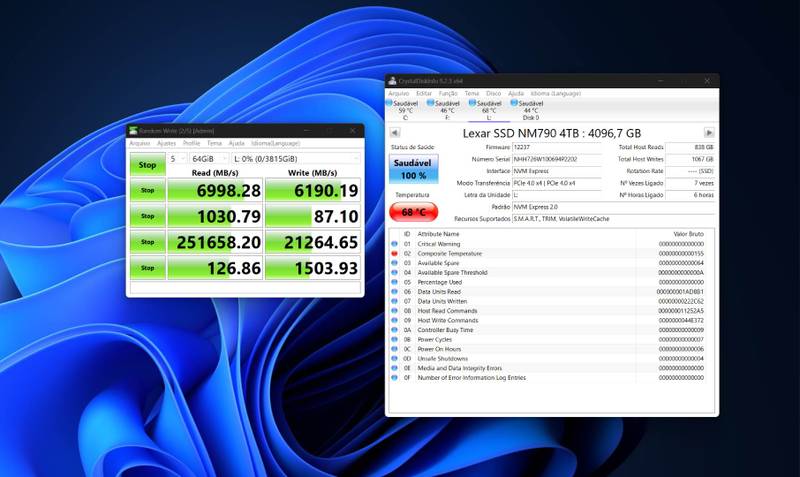Click the Attribute Name column header
This screenshot has height=477, width=800.
[x=438, y=234]
